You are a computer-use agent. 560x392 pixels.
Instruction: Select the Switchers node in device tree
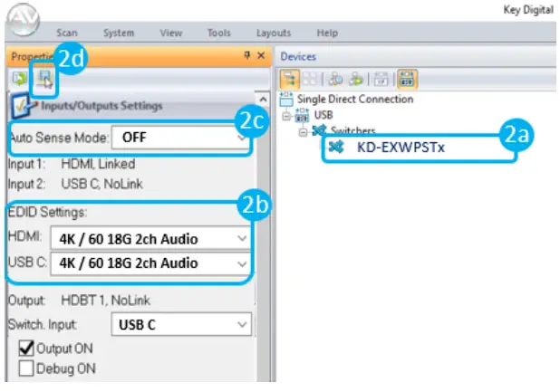click(x=352, y=130)
